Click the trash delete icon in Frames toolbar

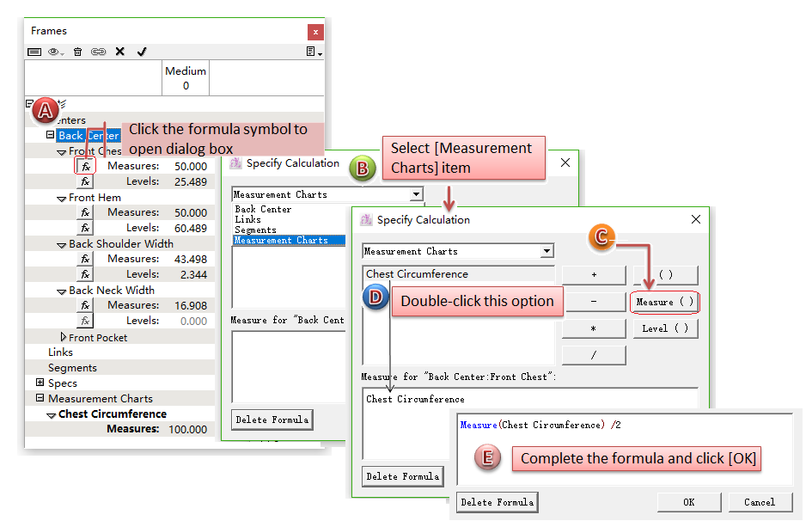coord(77,52)
